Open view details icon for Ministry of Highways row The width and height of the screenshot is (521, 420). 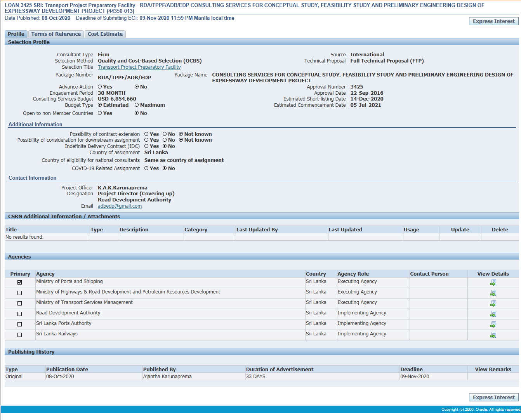[493, 293]
